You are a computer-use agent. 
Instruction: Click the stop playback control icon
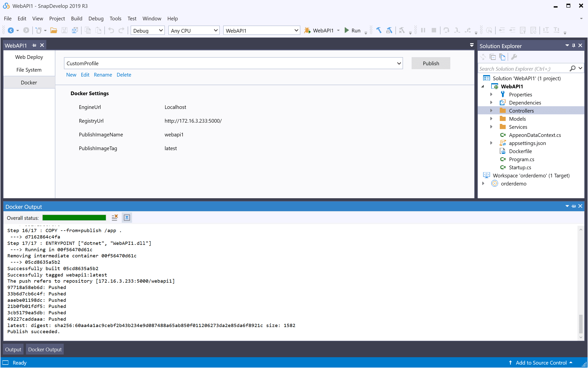click(x=433, y=30)
